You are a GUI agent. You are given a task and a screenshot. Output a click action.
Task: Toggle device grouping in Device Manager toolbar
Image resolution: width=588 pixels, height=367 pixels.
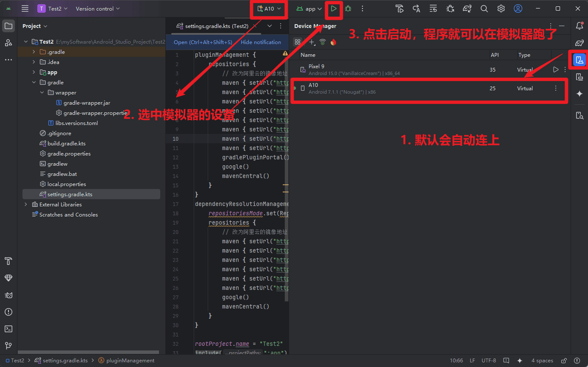click(x=298, y=42)
